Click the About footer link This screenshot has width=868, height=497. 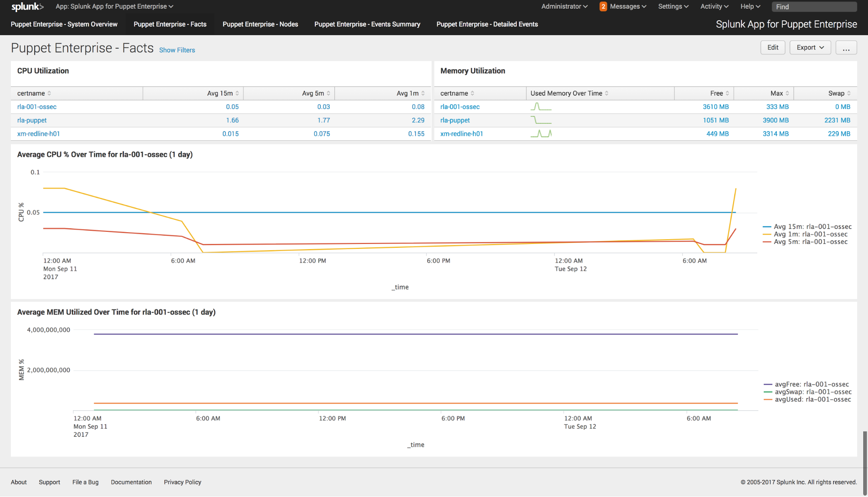point(19,482)
